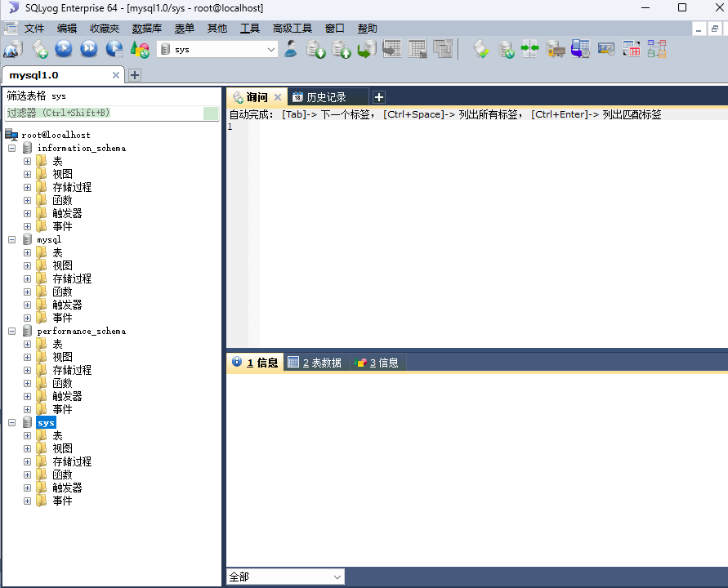
Task: Click the Execute All Queries icon
Action: tap(89, 50)
